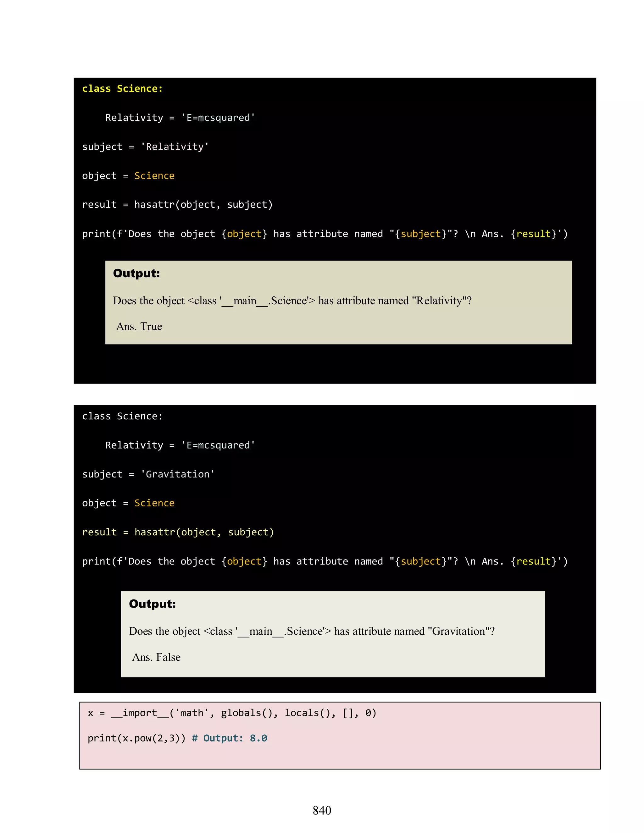Click the '# Output: 8.0' comment
This screenshot has width=644, height=833.
(229, 738)
